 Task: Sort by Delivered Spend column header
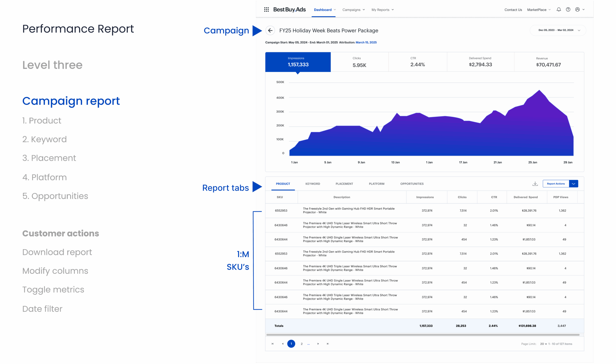pos(526,197)
